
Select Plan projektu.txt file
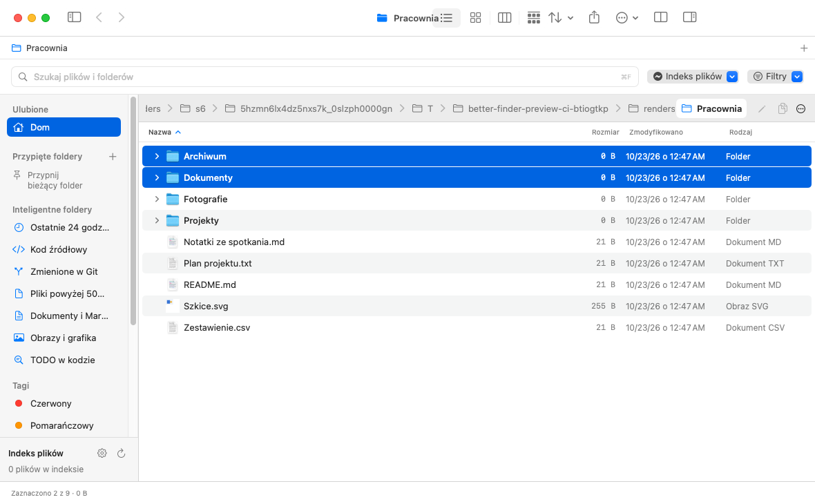click(477, 264)
